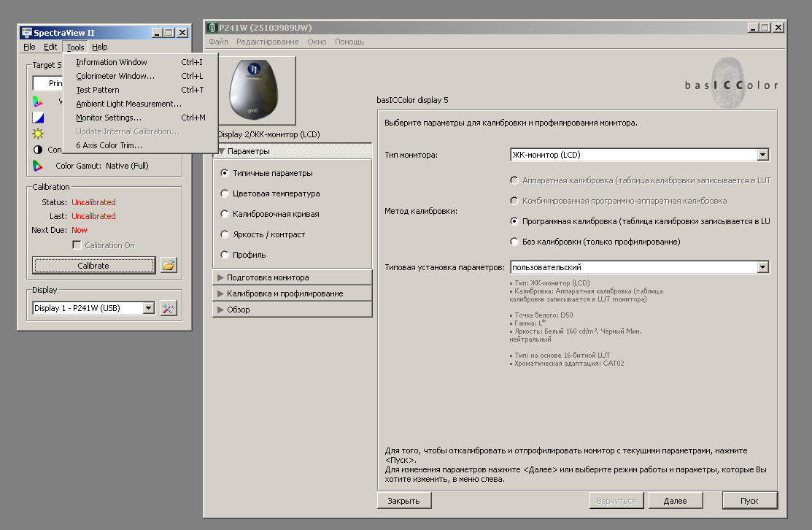Click the Хроматическая адаптация: CAT02 line
Image resolution: width=812 pixels, height=530 pixels.
567,364
